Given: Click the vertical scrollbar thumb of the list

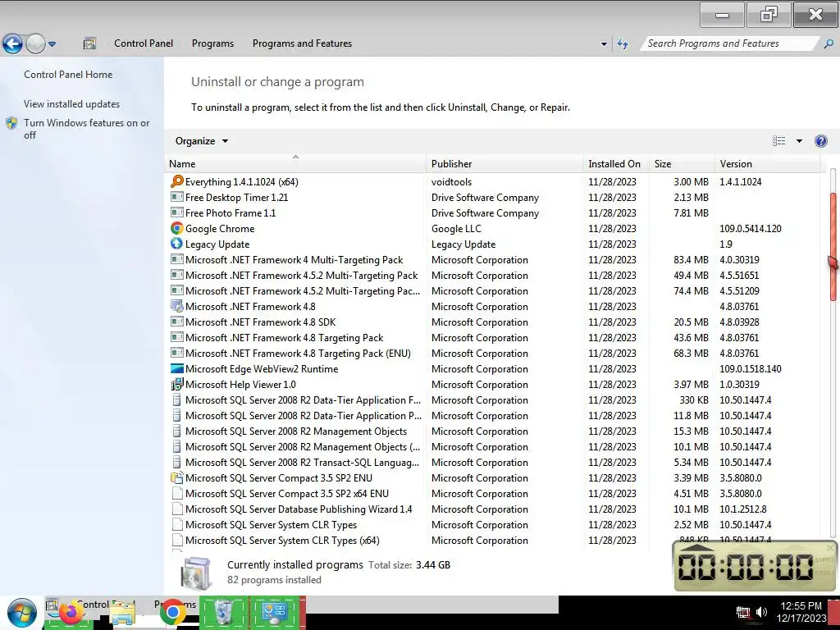Looking at the screenshot, I should (833, 246).
